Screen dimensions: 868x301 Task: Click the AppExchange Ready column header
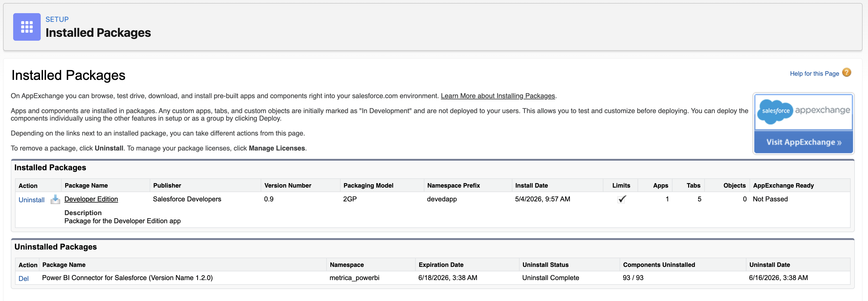783,186
